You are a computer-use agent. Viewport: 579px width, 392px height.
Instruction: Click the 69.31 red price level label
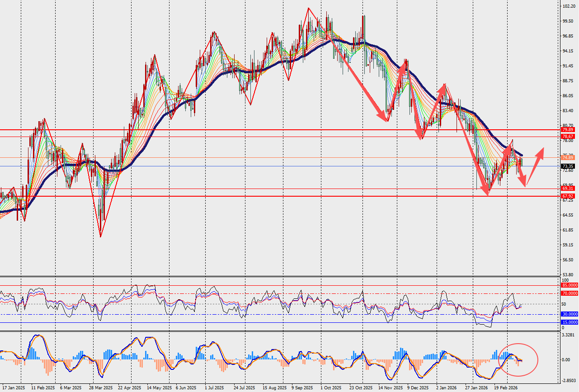point(568,189)
